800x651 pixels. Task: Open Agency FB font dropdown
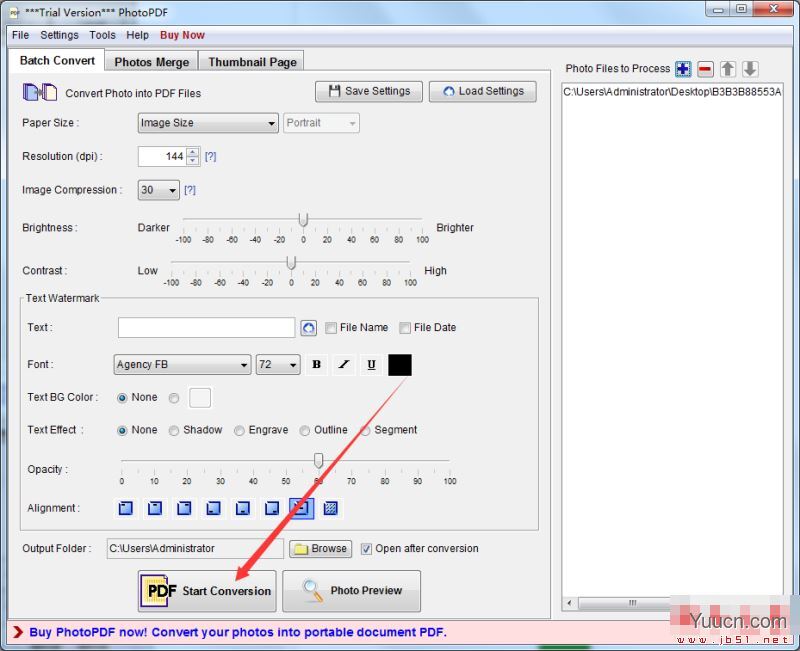pos(182,365)
